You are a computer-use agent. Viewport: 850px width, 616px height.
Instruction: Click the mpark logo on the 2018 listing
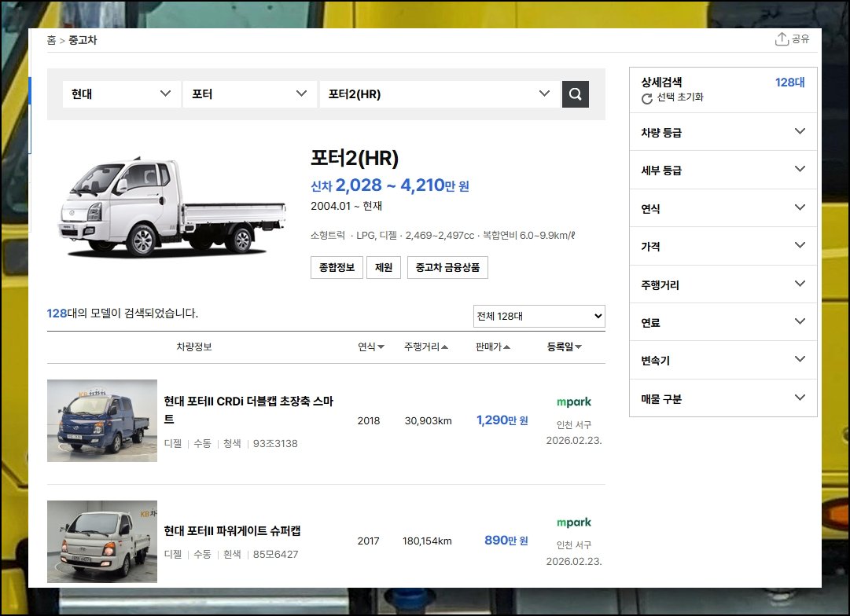click(573, 402)
